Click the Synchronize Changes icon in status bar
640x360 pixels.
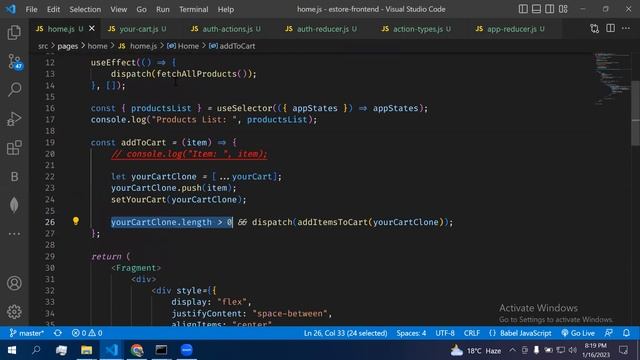[58, 333]
